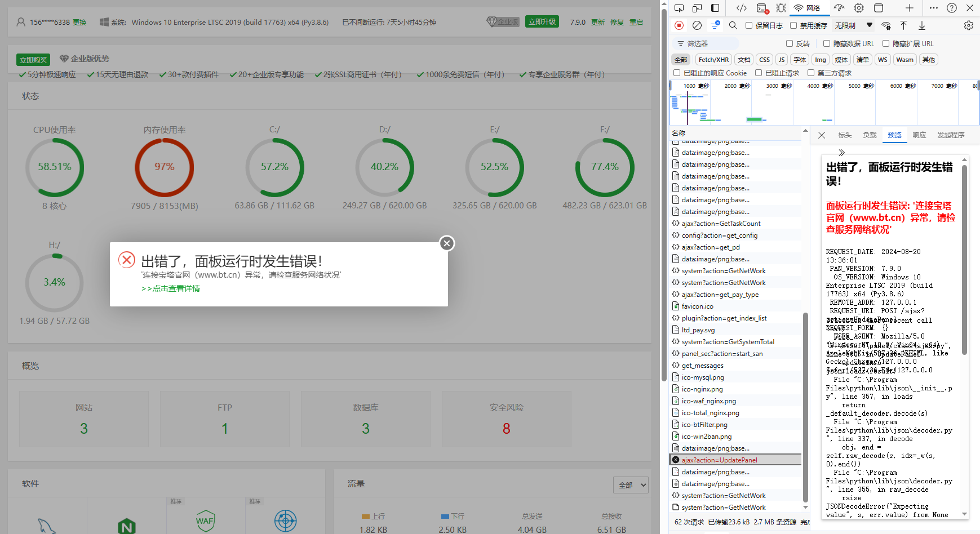Switch to the 网络 Network tab
Screen dimensions: 980x534
808,8
